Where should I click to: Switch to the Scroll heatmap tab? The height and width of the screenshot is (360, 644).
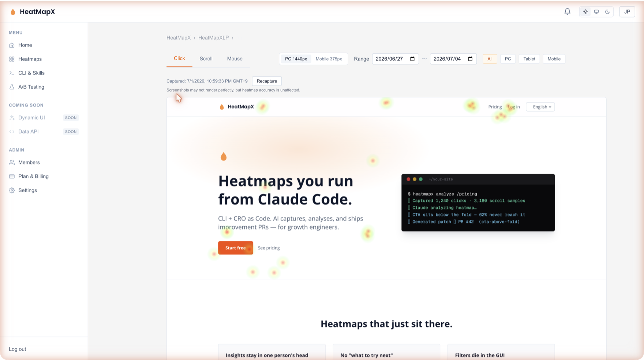(206, 59)
